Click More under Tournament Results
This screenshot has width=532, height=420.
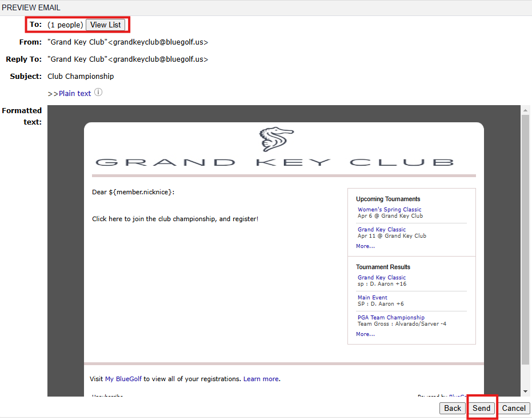(x=365, y=334)
